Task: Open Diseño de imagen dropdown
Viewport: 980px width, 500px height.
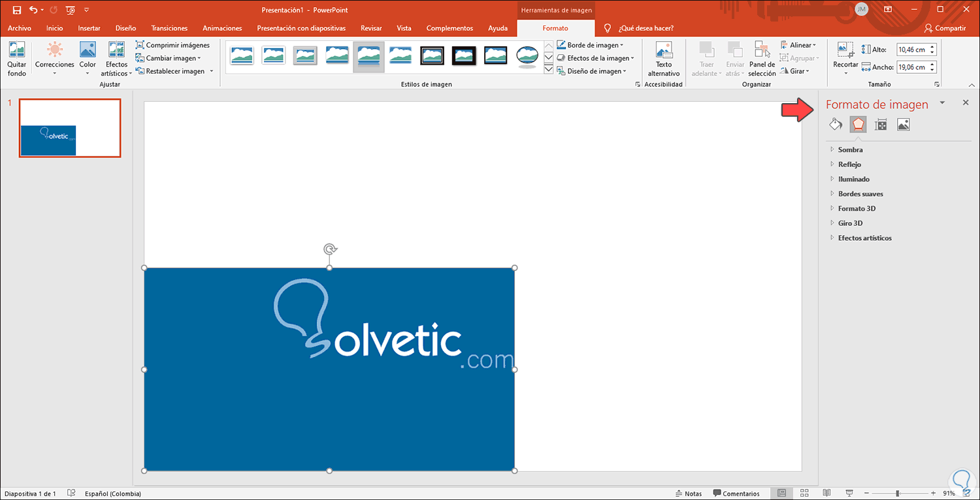Action: (592, 71)
